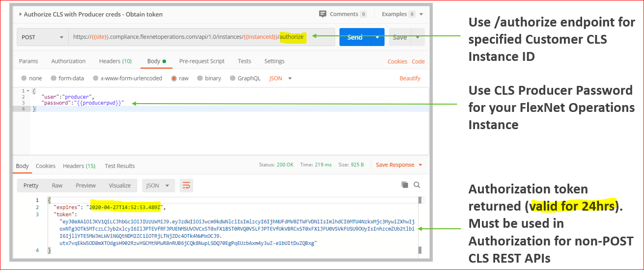Open the Comments panel icon
This screenshot has width=644, height=270.
point(322,14)
